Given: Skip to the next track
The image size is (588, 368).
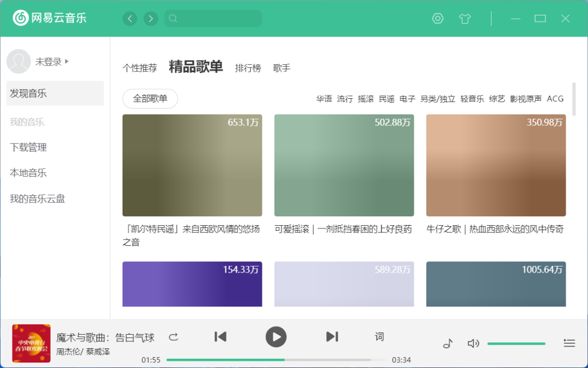Looking at the screenshot, I should pos(332,337).
